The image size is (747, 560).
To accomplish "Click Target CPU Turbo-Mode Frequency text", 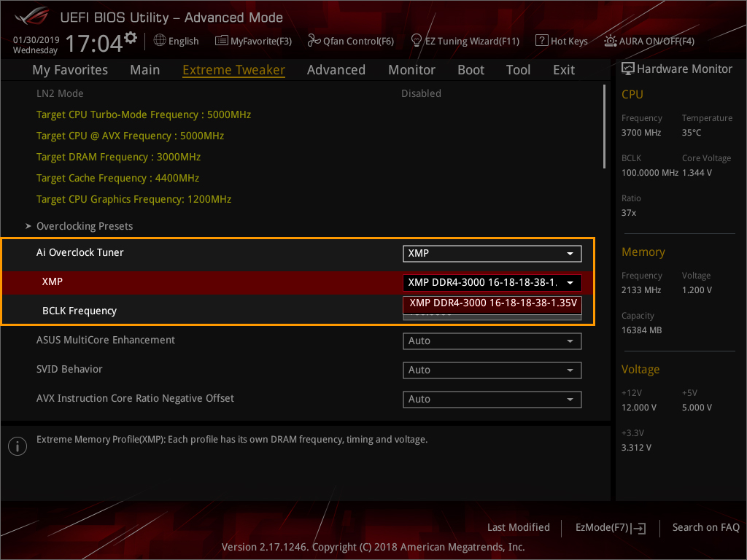I will pyautogui.click(x=144, y=114).
